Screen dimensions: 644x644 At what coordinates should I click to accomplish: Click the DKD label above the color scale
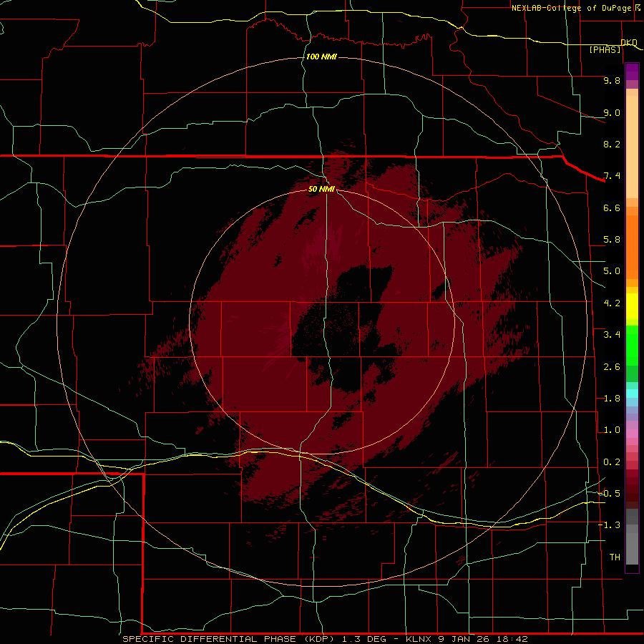coord(629,43)
